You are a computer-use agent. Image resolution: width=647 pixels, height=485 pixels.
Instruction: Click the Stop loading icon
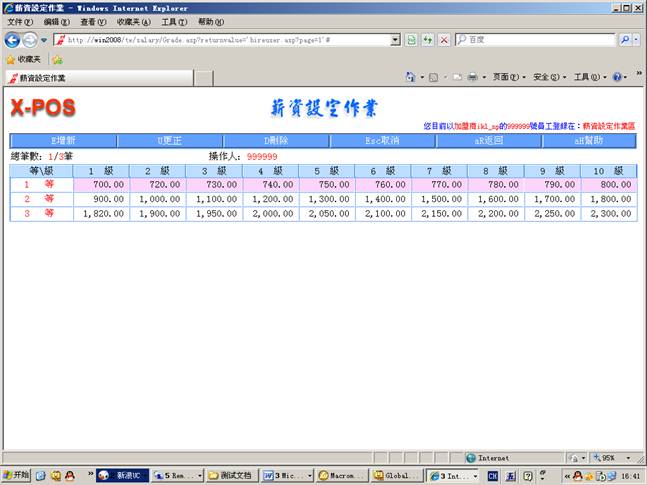click(x=443, y=39)
